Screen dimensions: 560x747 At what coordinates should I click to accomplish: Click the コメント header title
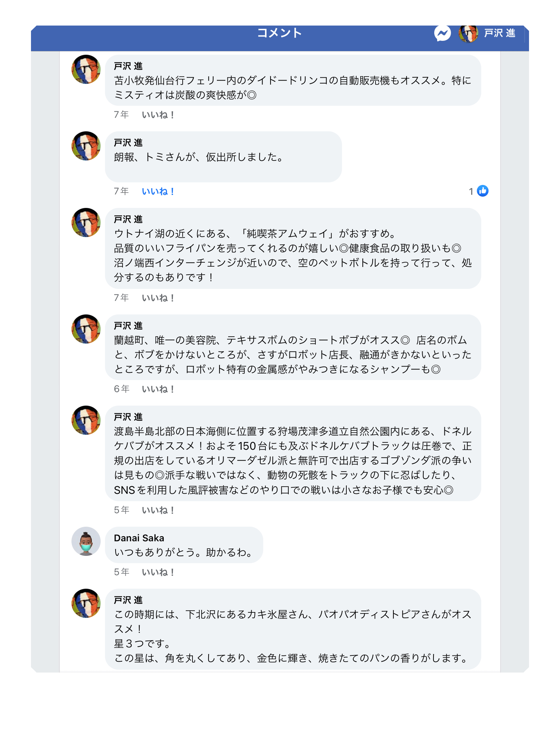pyautogui.click(x=280, y=33)
